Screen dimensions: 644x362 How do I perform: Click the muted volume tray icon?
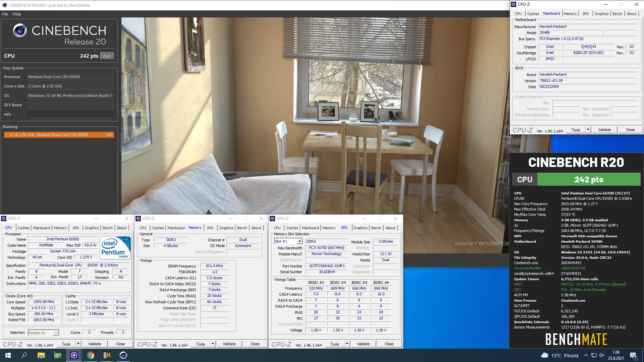pyautogui.click(x=602, y=355)
